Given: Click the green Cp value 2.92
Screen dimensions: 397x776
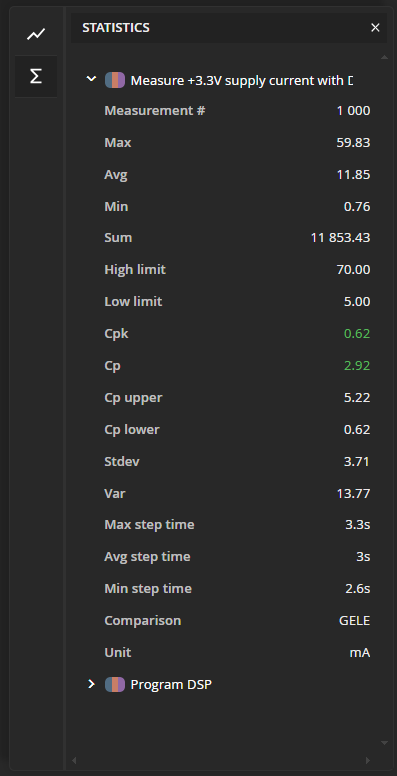Looking at the screenshot, I should click(x=357, y=366).
